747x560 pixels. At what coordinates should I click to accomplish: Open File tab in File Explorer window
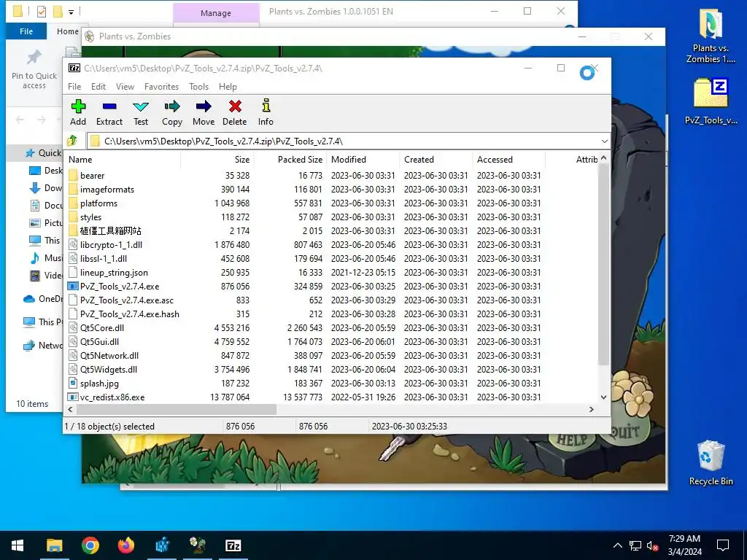(26, 31)
